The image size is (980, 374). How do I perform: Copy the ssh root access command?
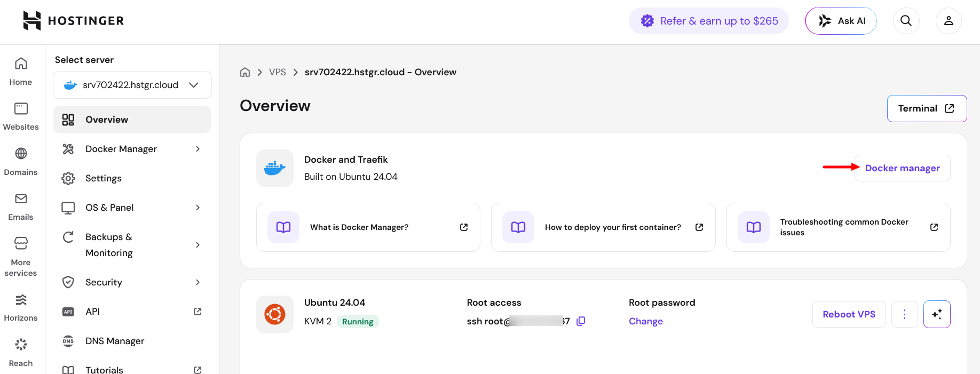click(x=581, y=321)
